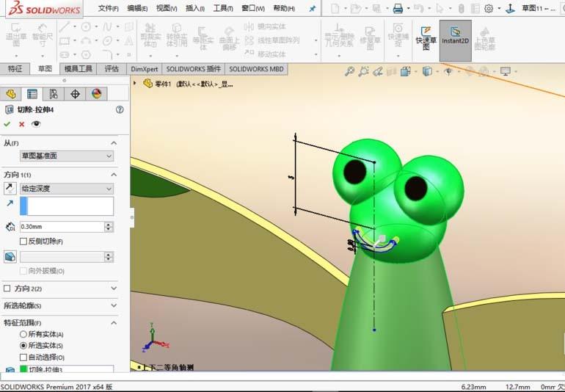565x392 pixels.
Task: Switch to the 草图 Sketch tab
Action: [x=45, y=68]
